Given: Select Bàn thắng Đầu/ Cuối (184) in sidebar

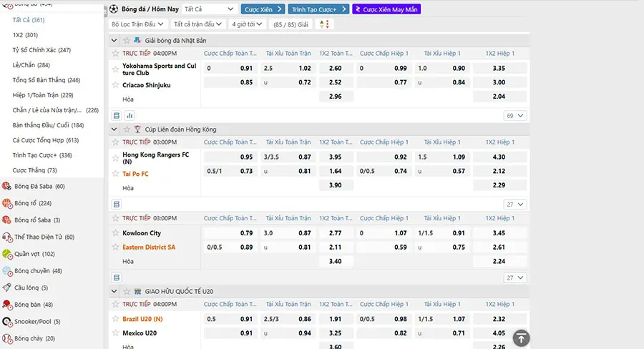Looking at the screenshot, I should [48, 125].
